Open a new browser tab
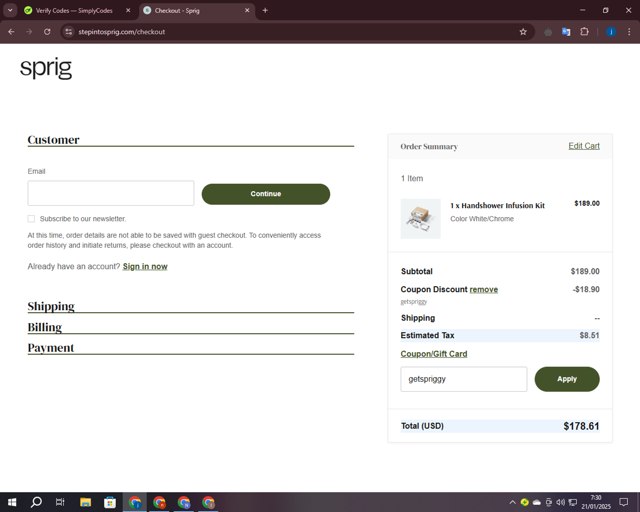Image resolution: width=640 pixels, height=512 pixels. point(265,11)
